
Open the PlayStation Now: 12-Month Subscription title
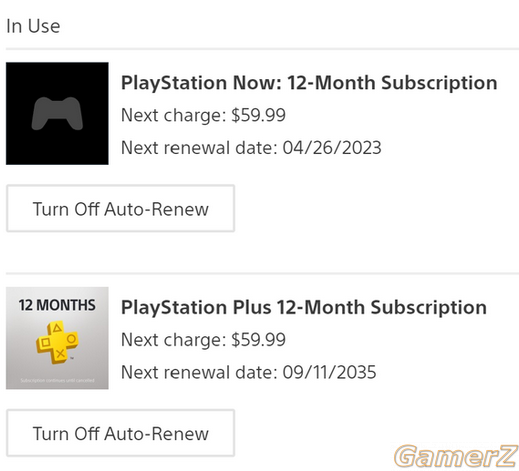[309, 83]
